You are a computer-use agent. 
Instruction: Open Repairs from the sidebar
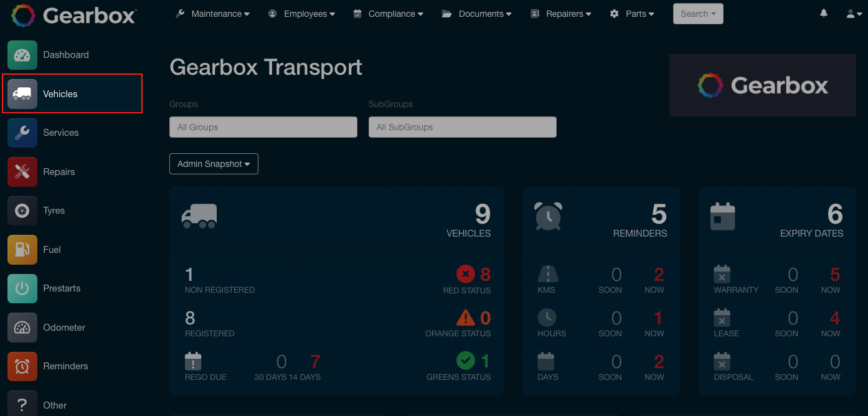(59, 172)
